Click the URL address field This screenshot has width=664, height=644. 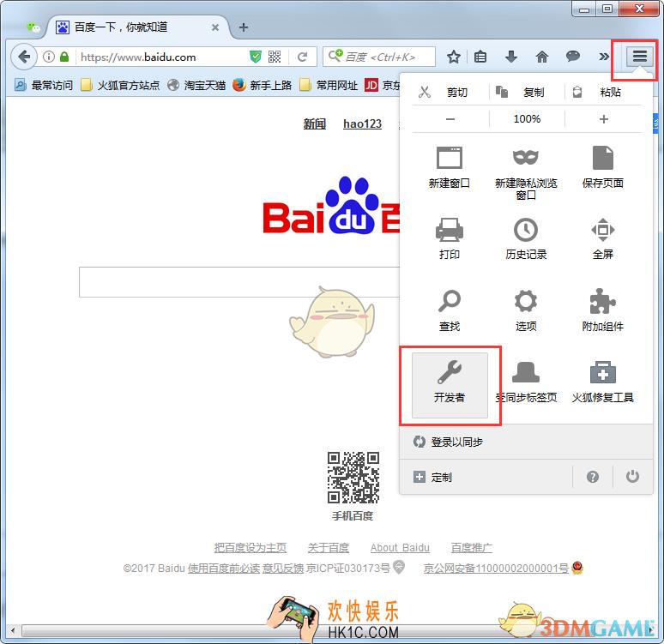pos(163,57)
